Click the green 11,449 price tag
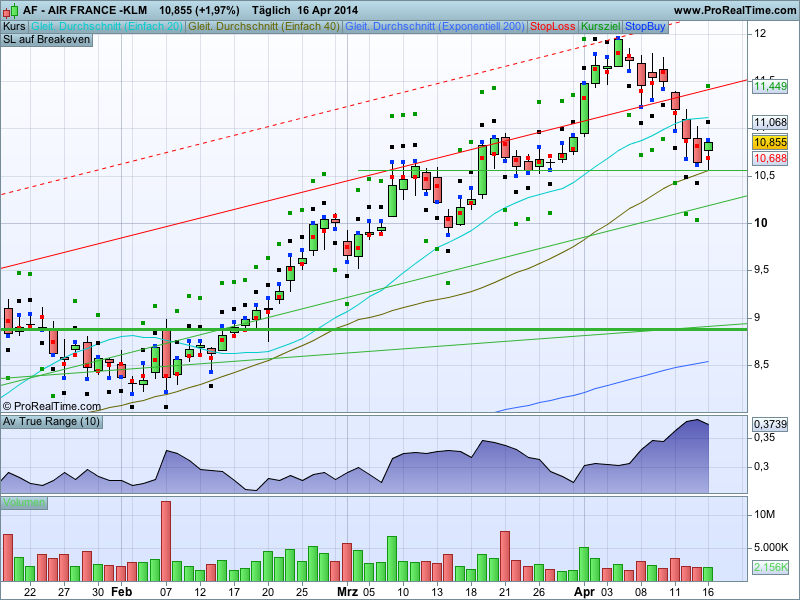 coord(770,86)
